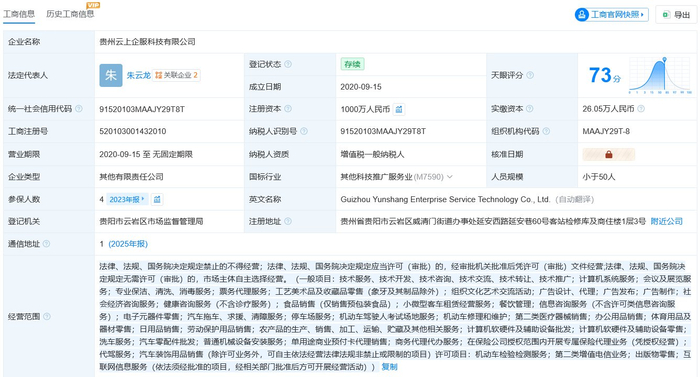Open chart icon next to 2023年报
The image size is (700, 377).
157,199
